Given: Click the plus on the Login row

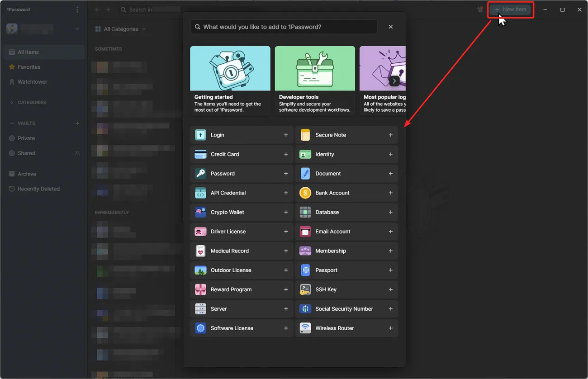Looking at the screenshot, I should coord(286,135).
